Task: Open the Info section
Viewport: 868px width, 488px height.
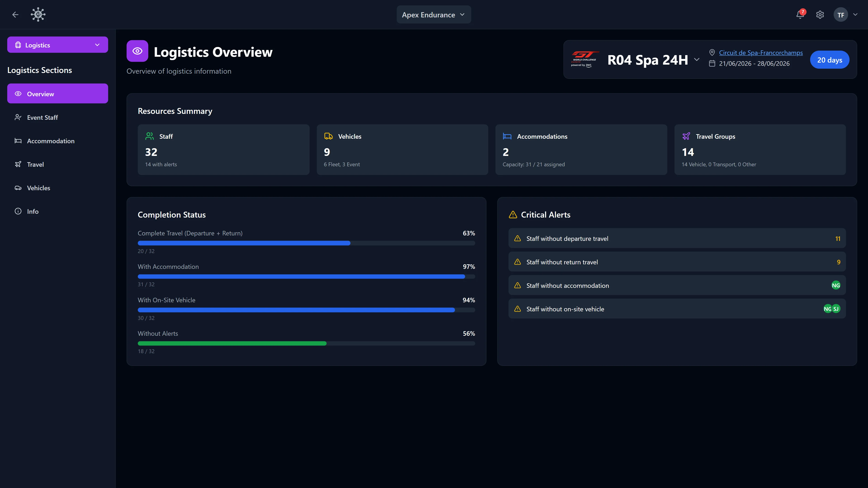Action: click(58, 211)
